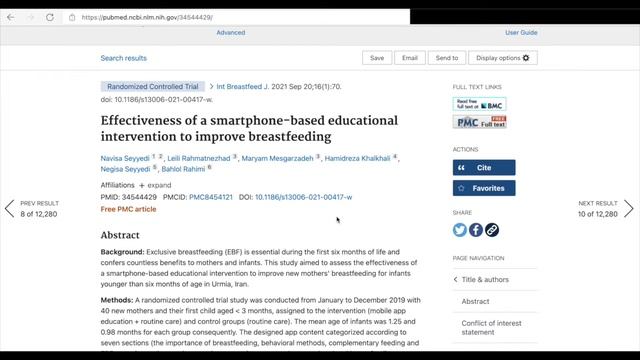Click the Cite button
640x360 pixels.
click(x=484, y=167)
